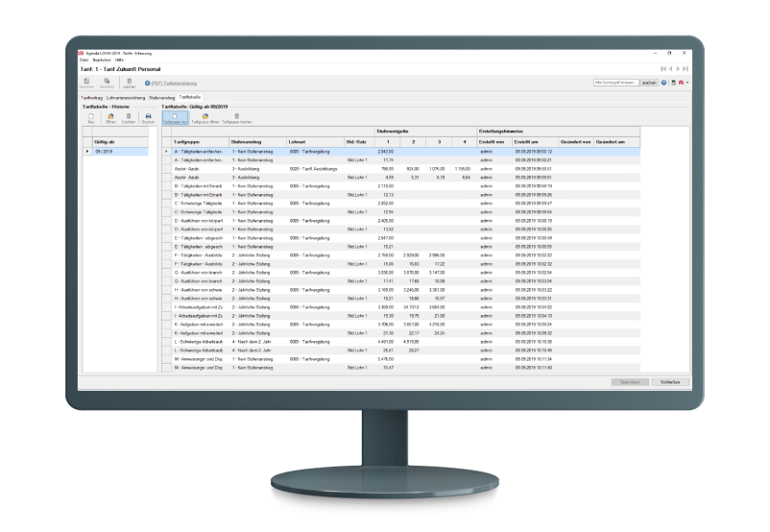Switch to the Lohnartenzuordnung tab
This screenshot has width=770, height=532.
(x=125, y=97)
